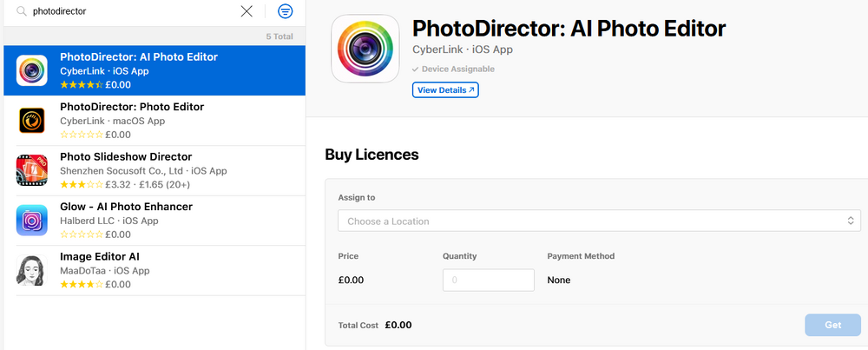Viewport: 868px width, 350px height.
Task: Select 'Photo Slideshow Director' result title
Action: coord(126,156)
